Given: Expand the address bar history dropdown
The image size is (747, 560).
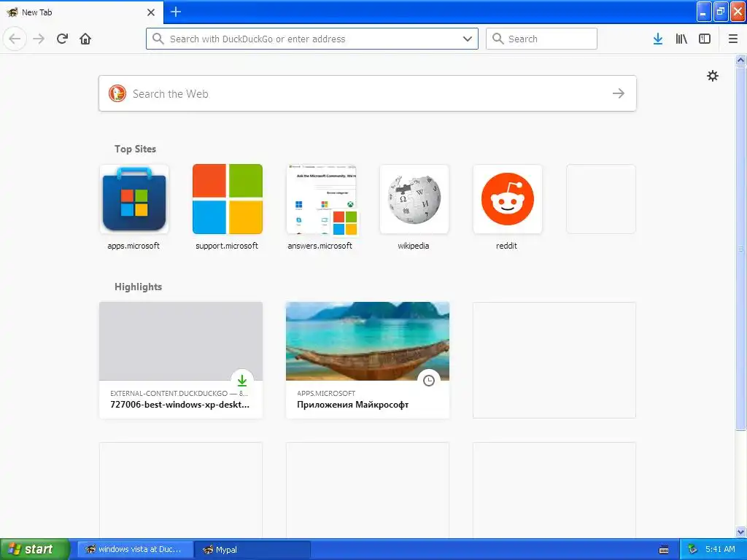Looking at the screenshot, I should tap(468, 39).
